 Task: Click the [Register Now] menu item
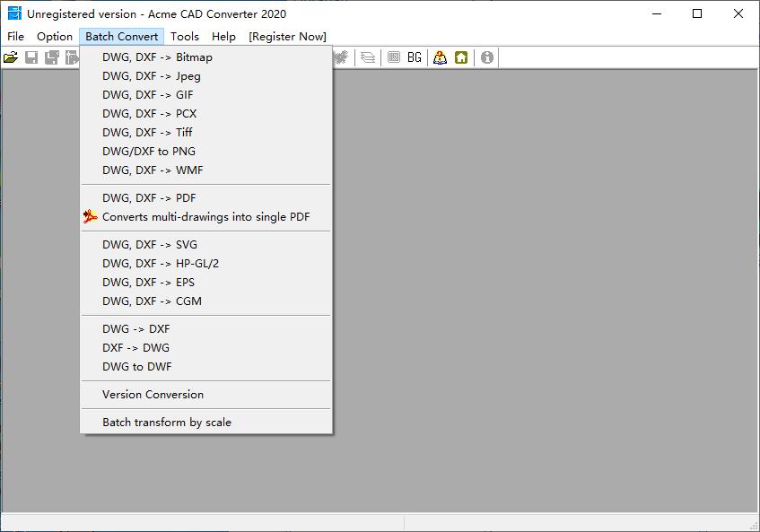point(287,37)
